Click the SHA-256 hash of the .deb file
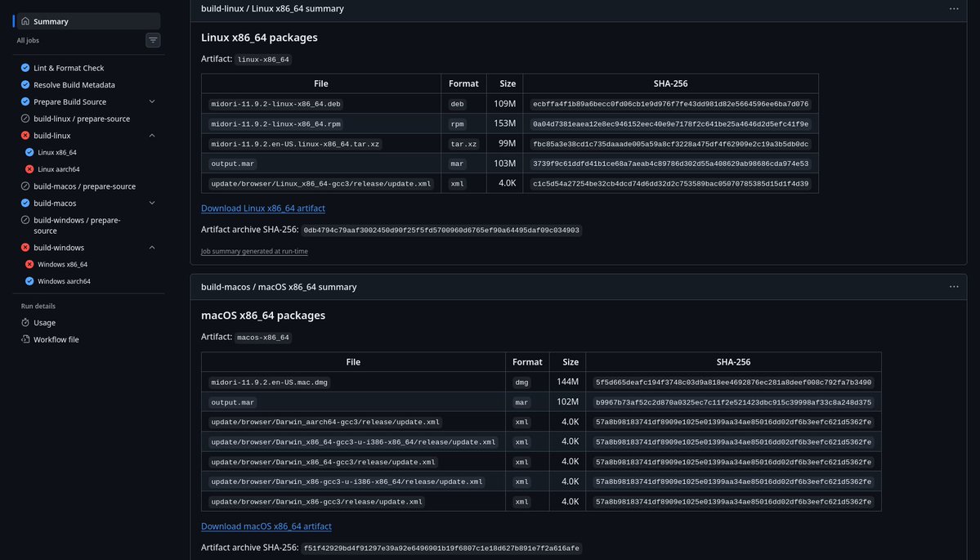The height and width of the screenshot is (560, 980). (x=670, y=104)
